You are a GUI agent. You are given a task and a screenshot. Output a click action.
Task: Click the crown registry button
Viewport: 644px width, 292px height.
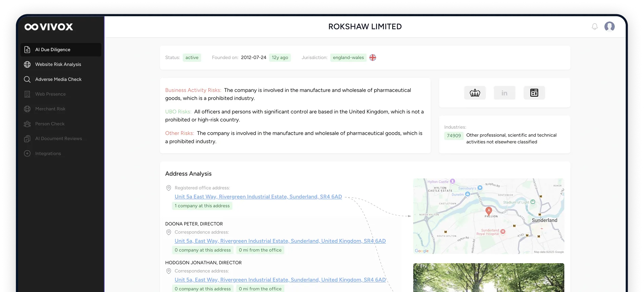click(x=475, y=93)
